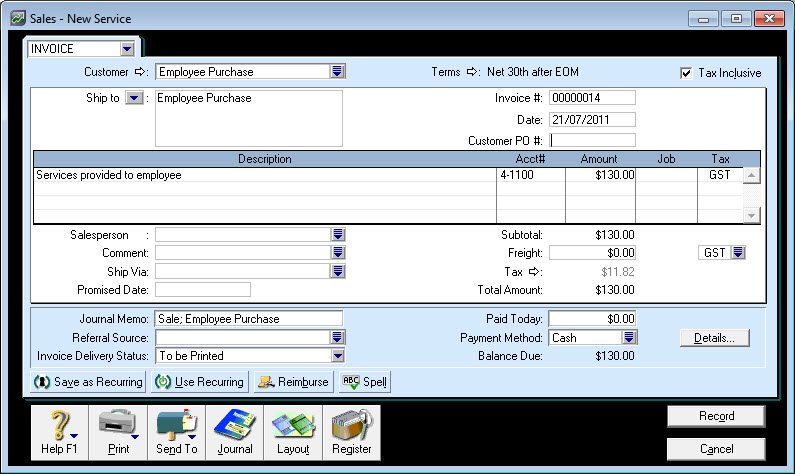Click the Print icon button

118,433
